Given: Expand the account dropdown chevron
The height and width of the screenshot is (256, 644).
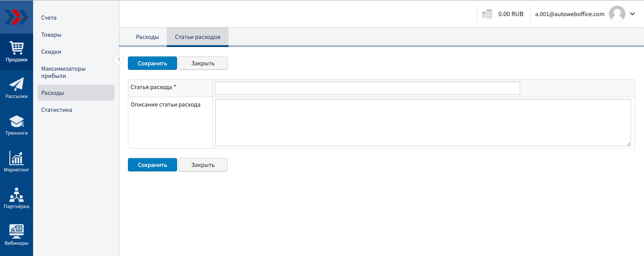Looking at the screenshot, I should tap(632, 14).
